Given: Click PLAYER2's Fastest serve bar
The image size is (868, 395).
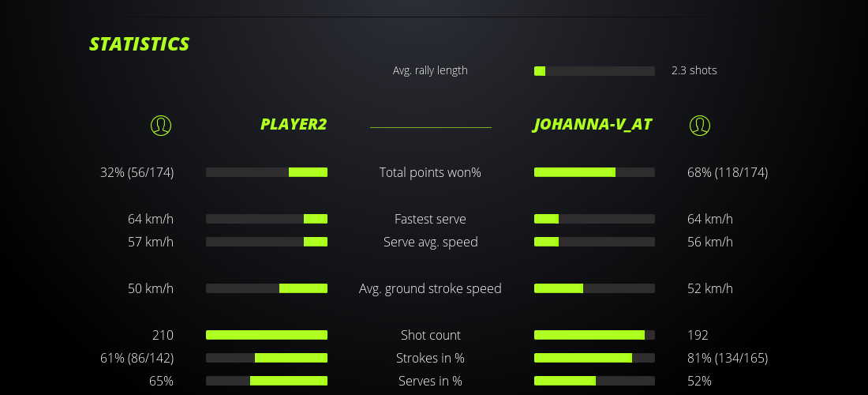Looking at the screenshot, I should 267,219.
